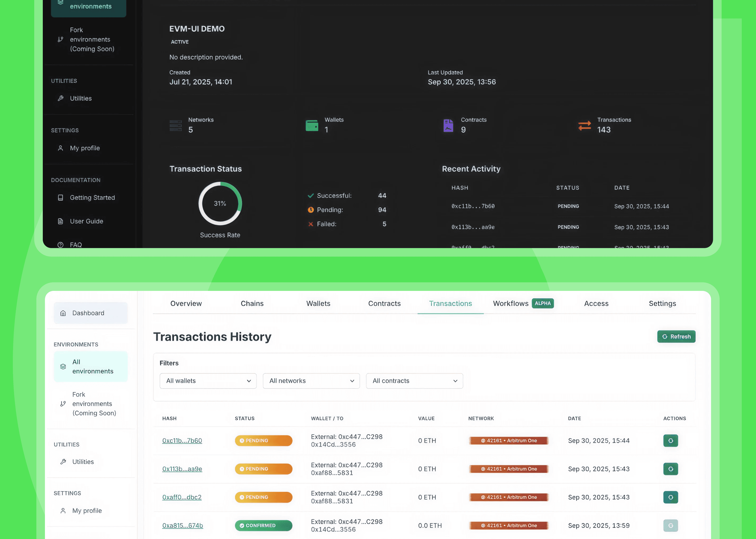Click the green Wallets icon
The height and width of the screenshot is (539, 756).
pos(312,125)
